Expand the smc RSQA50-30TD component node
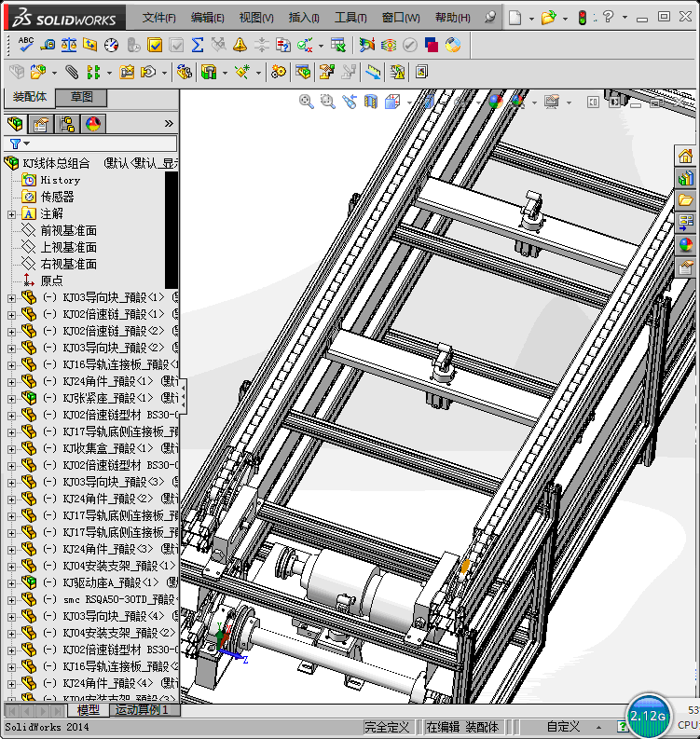700x739 pixels. [x=11, y=600]
